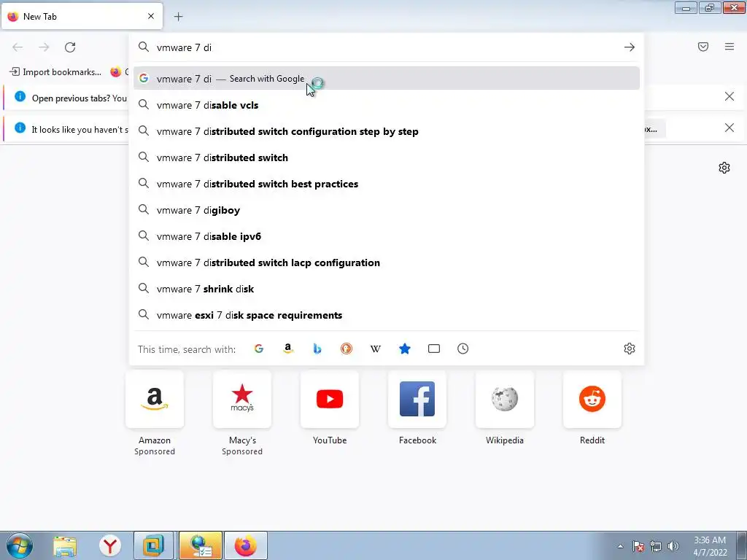Image resolution: width=747 pixels, height=560 pixels.
Task: Select 'vmware 7 di — Search with Google'
Action: (387, 79)
